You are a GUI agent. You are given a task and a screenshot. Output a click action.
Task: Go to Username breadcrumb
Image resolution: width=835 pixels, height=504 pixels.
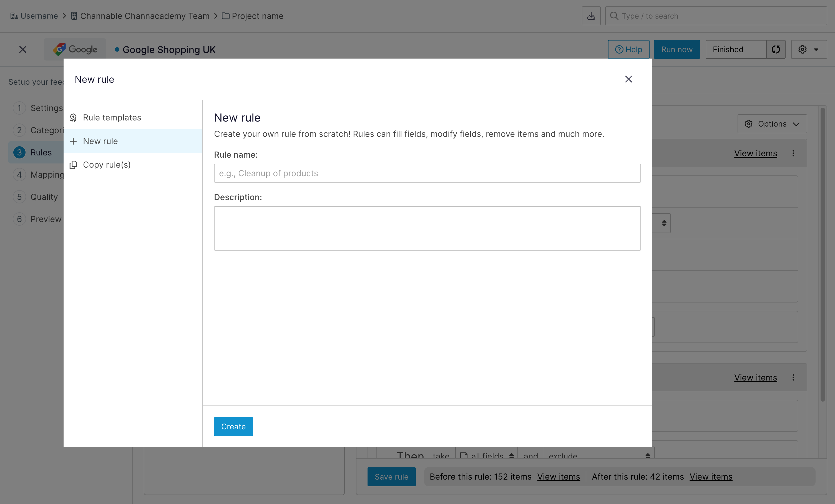coord(39,16)
